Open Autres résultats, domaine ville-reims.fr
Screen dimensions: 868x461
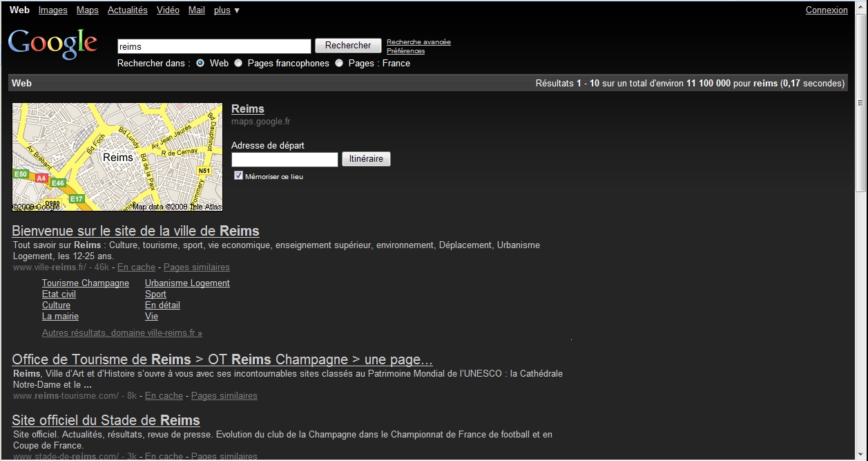click(122, 333)
